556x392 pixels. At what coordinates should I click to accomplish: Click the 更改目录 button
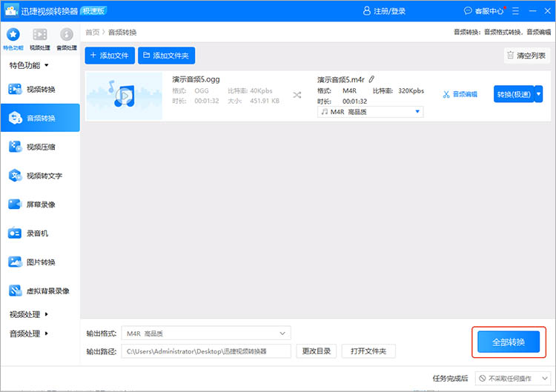point(317,351)
